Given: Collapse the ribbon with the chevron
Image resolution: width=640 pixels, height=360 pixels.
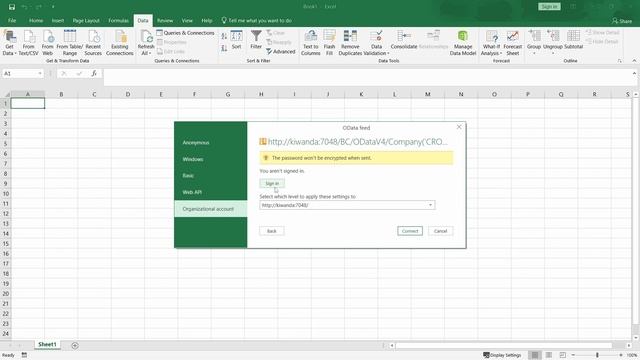Looking at the screenshot, I should (x=634, y=61).
